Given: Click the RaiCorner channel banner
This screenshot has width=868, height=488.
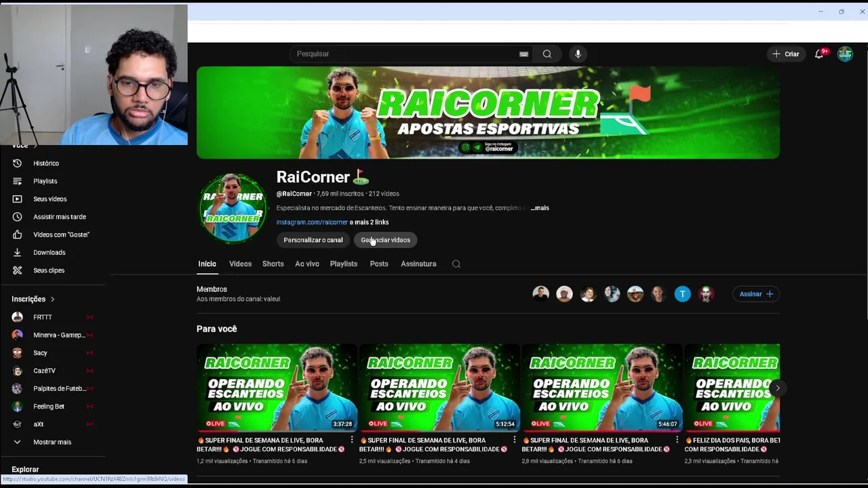Looking at the screenshot, I should 488,113.
